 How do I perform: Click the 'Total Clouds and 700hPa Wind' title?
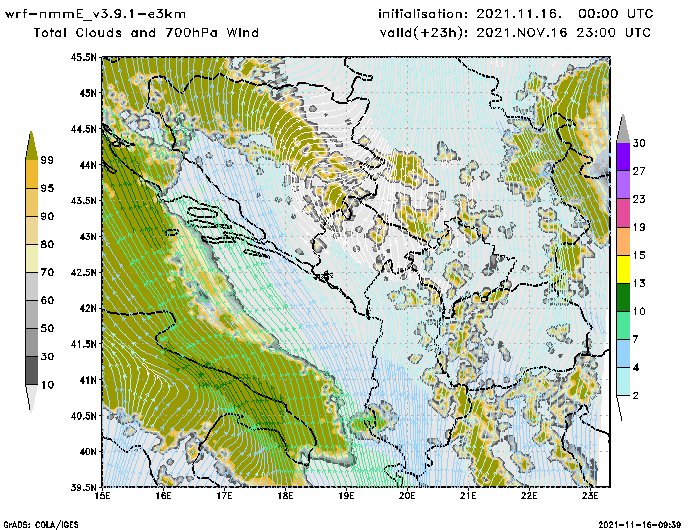click(x=146, y=33)
